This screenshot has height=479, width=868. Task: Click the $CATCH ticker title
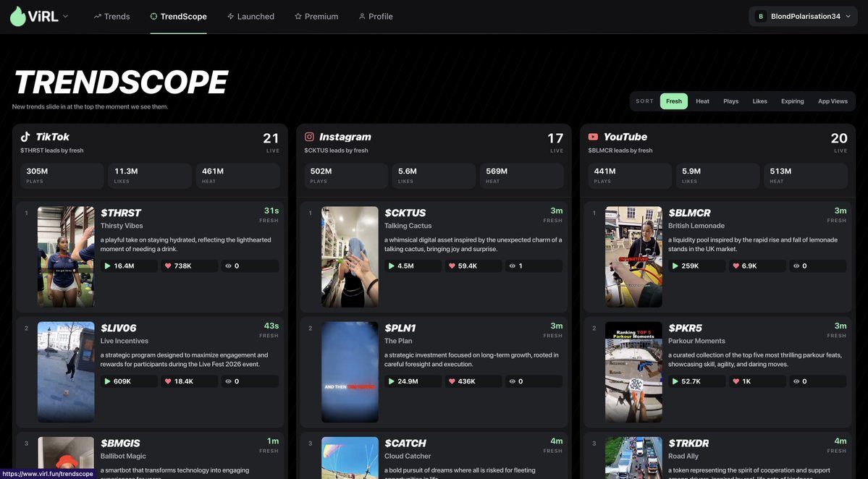pos(405,443)
